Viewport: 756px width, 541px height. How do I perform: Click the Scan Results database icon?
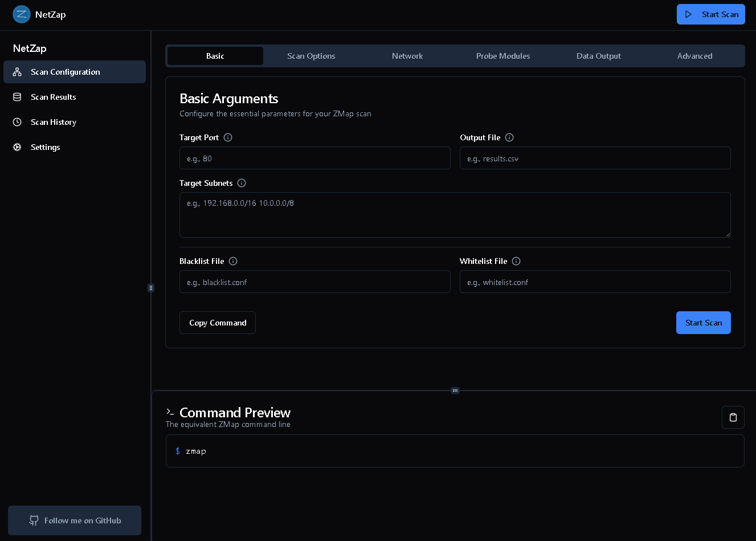pyautogui.click(x=17, y=97)
